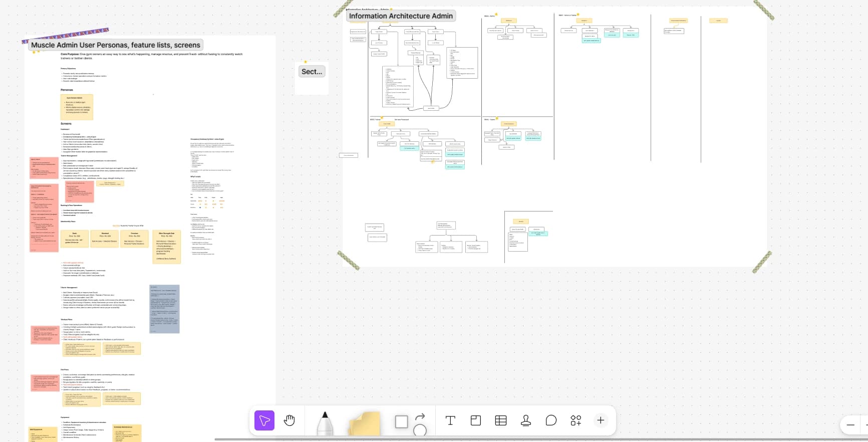
Task: Grab the yellow sticky note tool
Action: [x=364, y=424]
